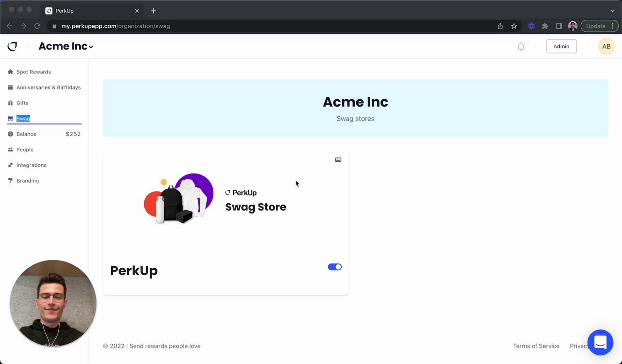Click the Balance dollar coin icon
622x364 pixels.
tap(10, 134)
